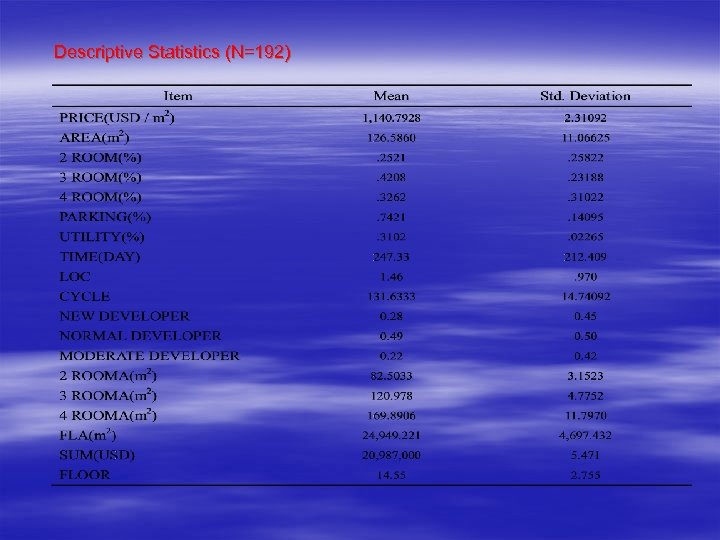Click the mean value 1,140.7928
Viewport: 720px width, 540px height.
point(391,118)
